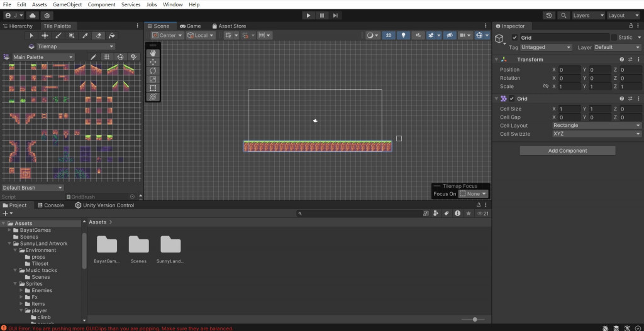
Task: Click the Project search input field
Action: coord(358,214)
